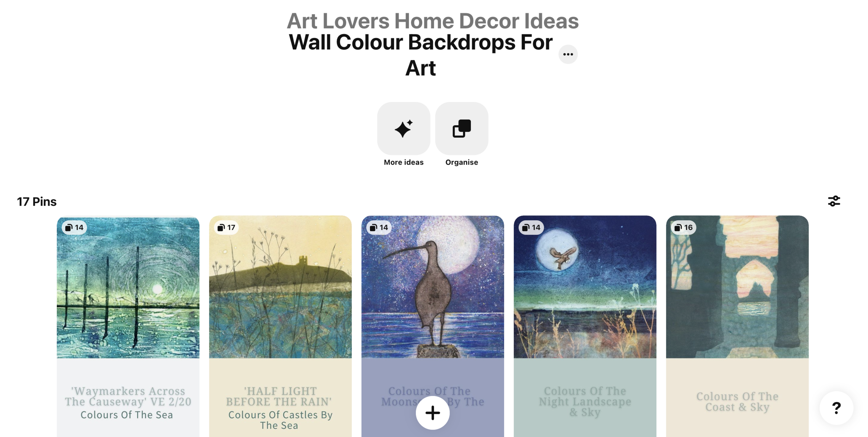The image size is (868, 437).
Task: Click the More ideas label
Action: 403,162
